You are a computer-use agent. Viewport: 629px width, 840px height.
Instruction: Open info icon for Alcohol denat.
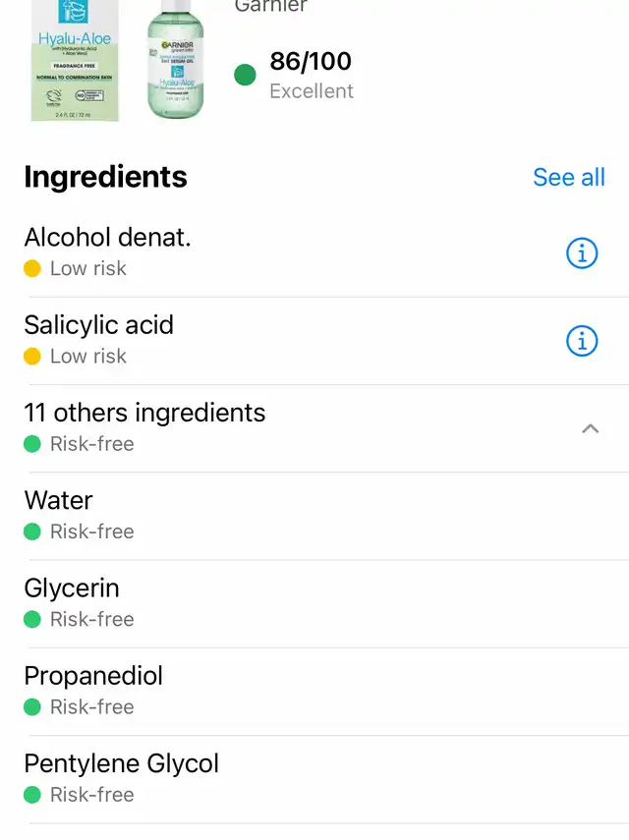click(x=581, y=252)
